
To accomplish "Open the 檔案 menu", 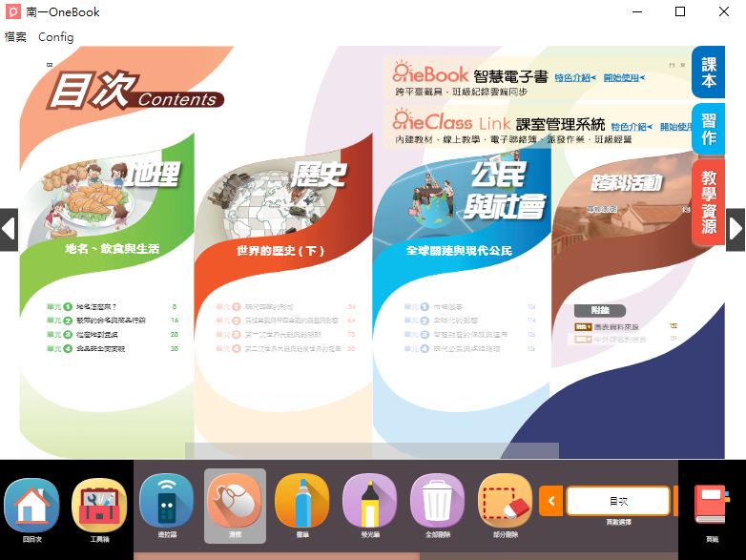I will tap(15, 37).
